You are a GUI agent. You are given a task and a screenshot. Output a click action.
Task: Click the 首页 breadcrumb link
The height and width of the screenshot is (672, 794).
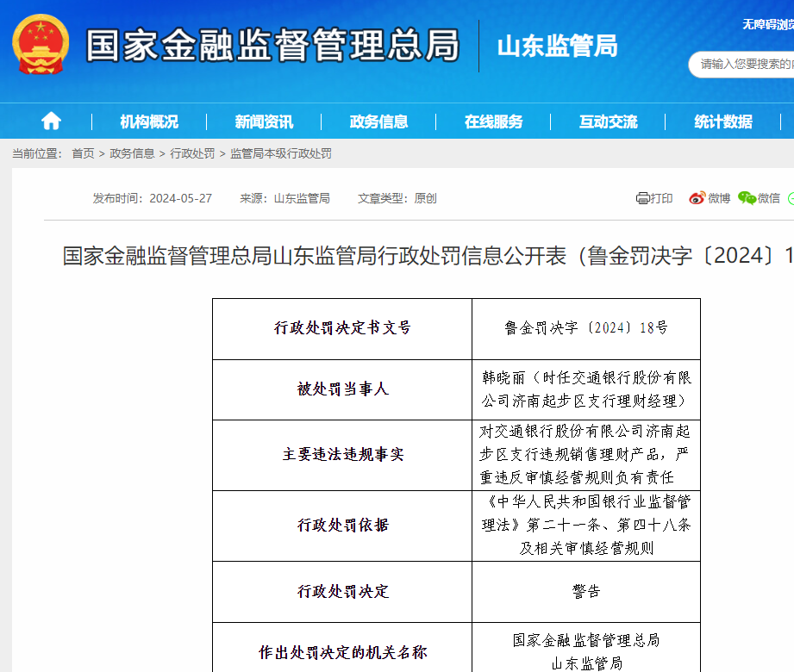[83, 153]
